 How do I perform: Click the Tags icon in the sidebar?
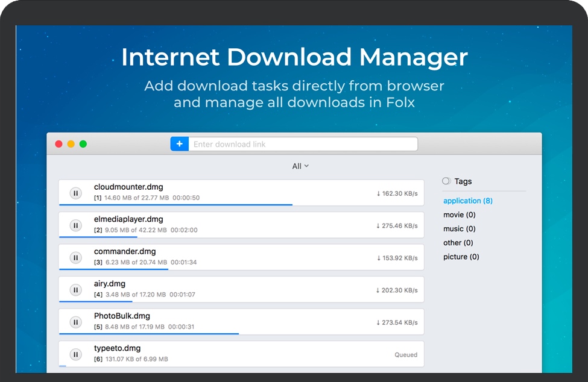coord(446,181)
